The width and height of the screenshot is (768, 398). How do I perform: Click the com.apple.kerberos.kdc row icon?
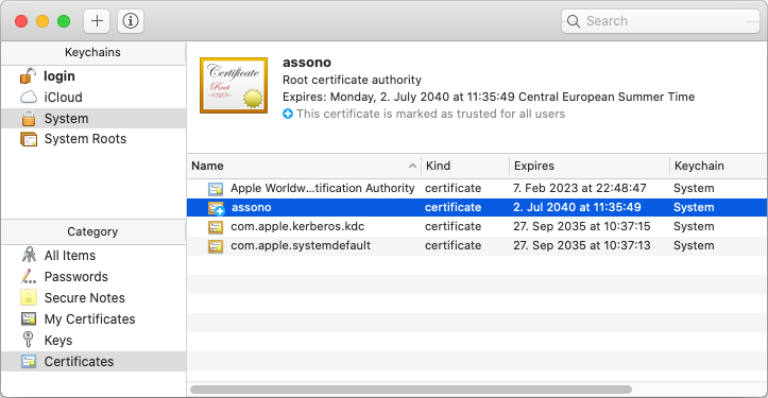tap(216, 227)
